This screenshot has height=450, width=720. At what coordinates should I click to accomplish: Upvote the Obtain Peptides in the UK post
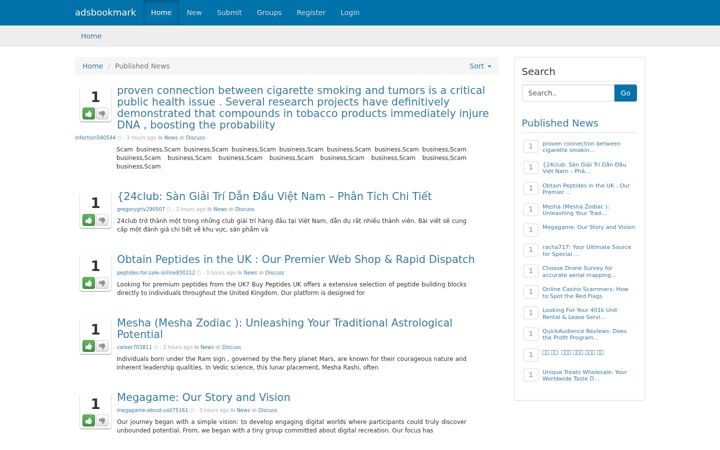[89, 283]
